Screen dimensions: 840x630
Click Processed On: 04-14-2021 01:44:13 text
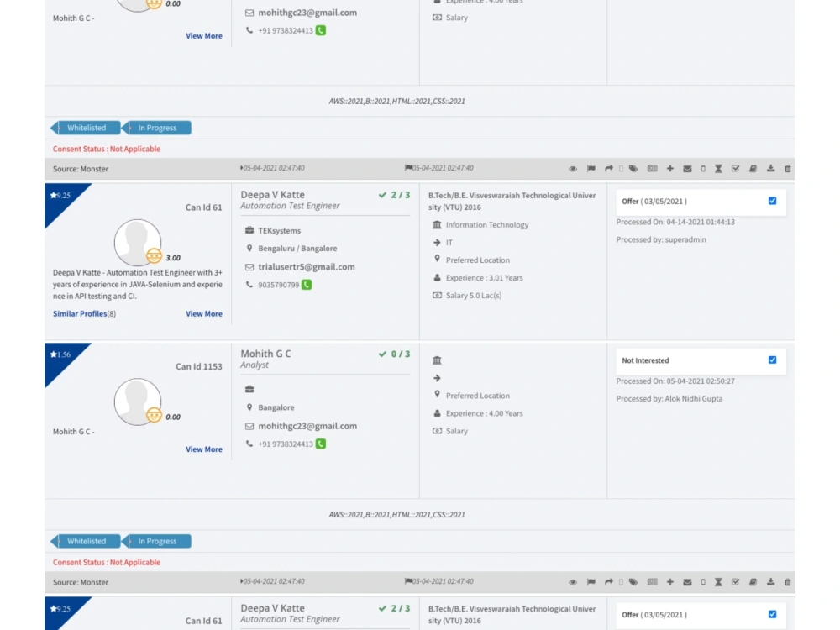point(675,222)
